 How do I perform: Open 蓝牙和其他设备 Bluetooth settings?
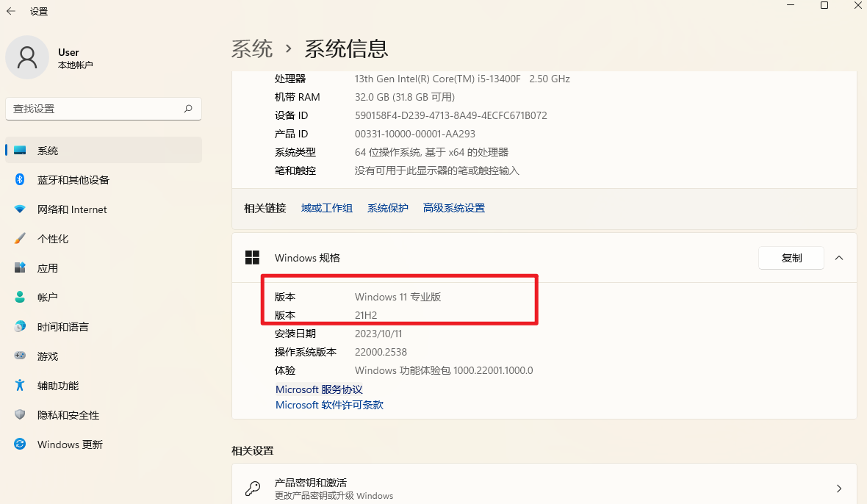tap(73, 180)
